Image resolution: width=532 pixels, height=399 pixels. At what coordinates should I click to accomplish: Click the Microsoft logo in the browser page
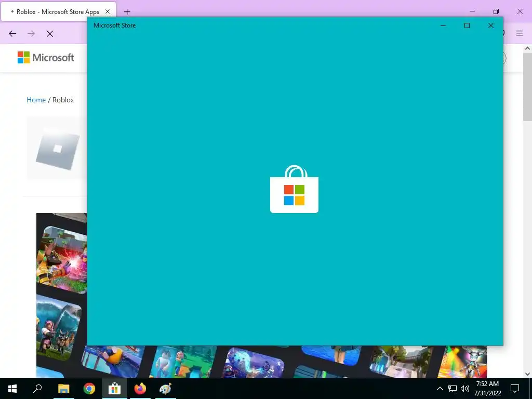pos(46,58)
